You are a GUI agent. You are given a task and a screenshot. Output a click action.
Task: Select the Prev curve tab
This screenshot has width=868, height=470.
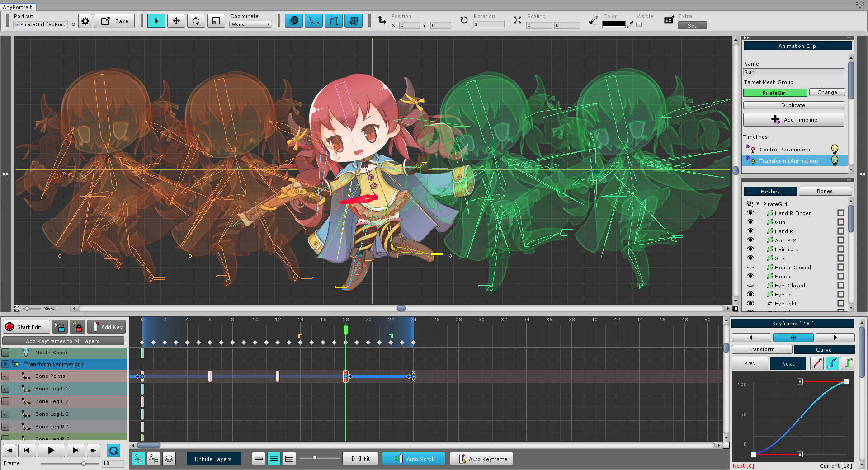point(750,363)
